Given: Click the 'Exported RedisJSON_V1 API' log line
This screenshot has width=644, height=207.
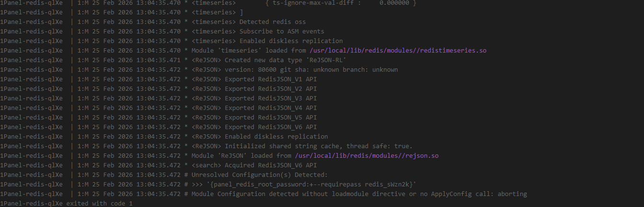Looking at the screenshot, I should pos(271,79).
